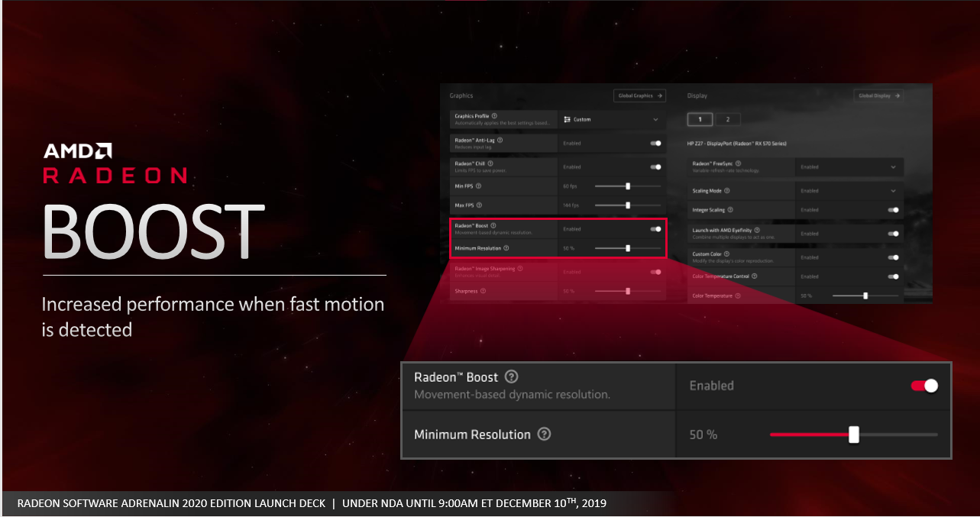The width and height of the screenshot is (980, 517).
Task: Click Radeon Boost help icon in Graphics panel
Action: point(493,225)
